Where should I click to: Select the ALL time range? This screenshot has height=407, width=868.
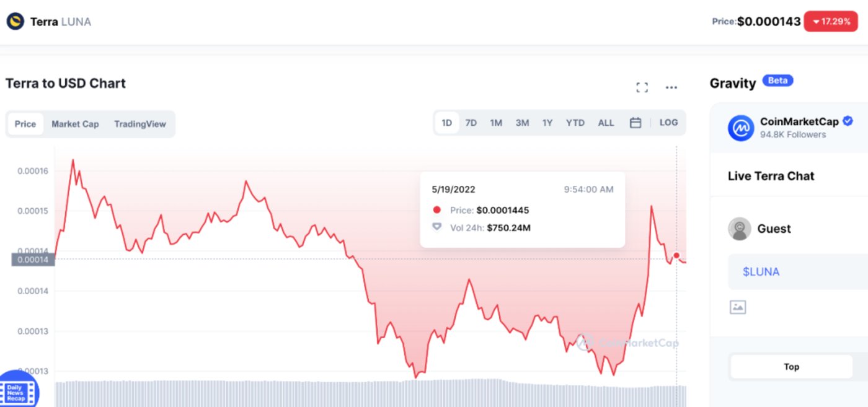pos(606,122)
